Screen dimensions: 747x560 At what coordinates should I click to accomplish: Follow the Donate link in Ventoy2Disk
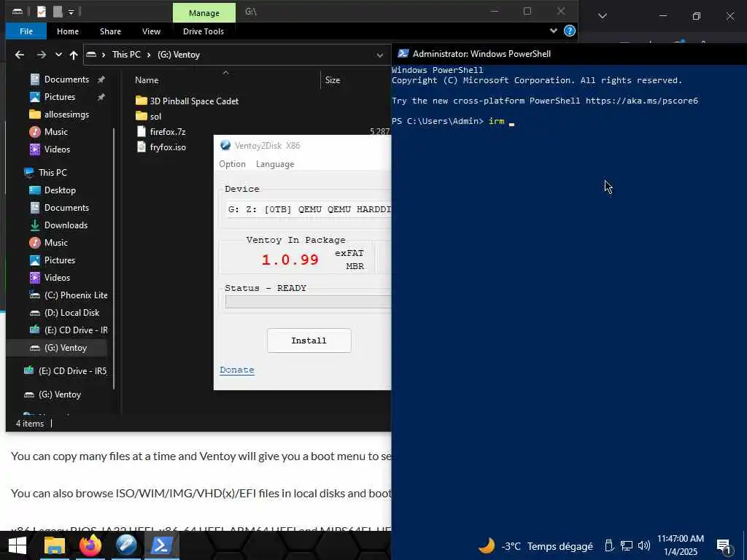point(237,370)
